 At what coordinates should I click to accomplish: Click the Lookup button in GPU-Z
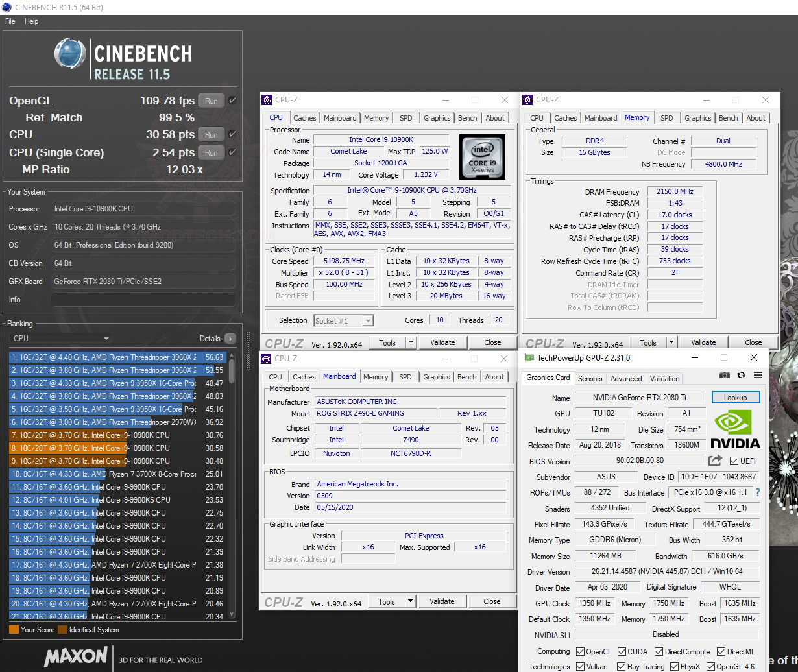tap(735, 397)
